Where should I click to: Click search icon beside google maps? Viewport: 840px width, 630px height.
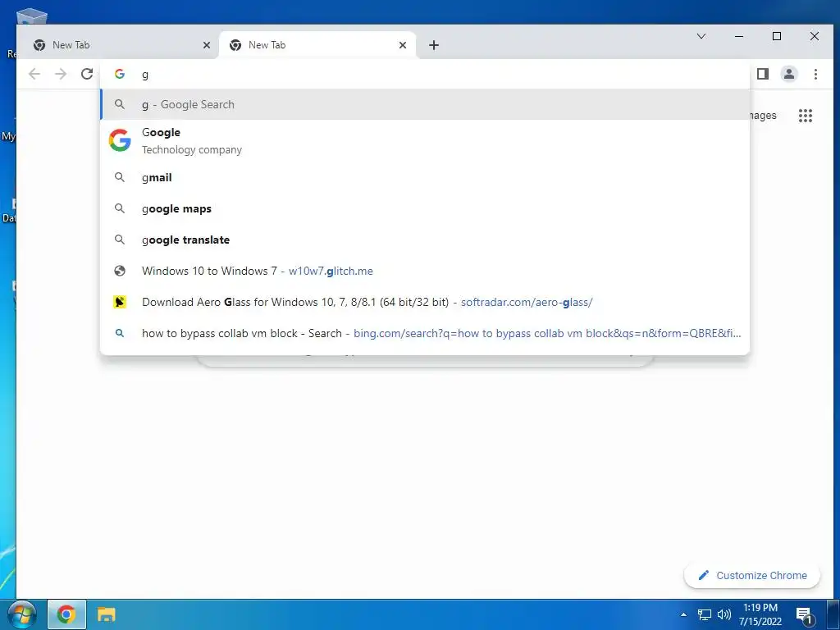coord(120,208)
